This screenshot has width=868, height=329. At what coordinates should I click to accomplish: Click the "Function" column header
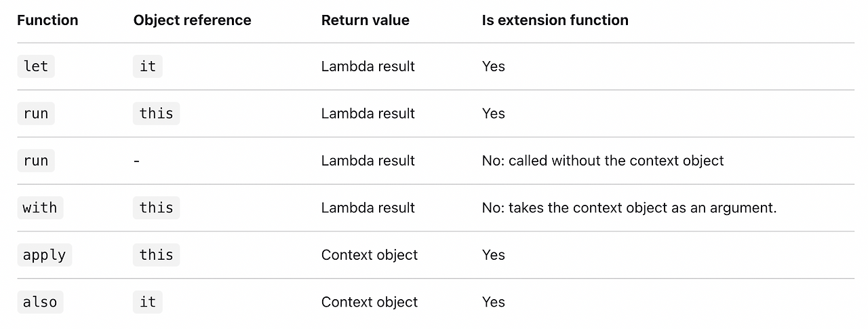pyautogui.click(x=47, y=20)
